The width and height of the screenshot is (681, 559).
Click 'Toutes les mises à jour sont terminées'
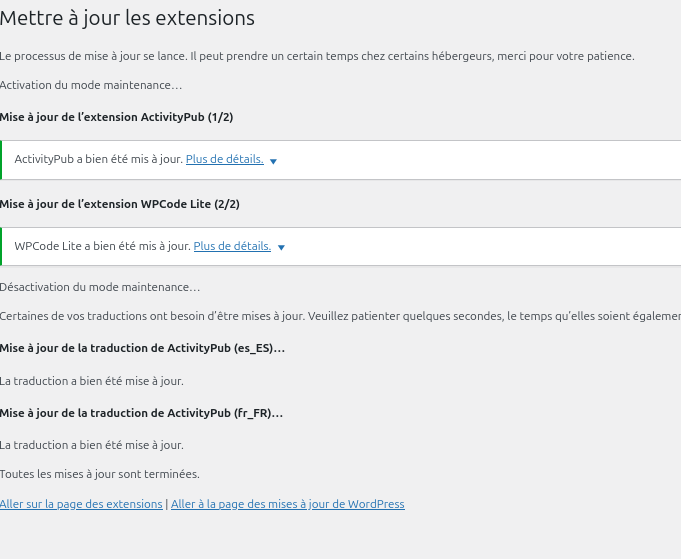[x=100, y=474]
